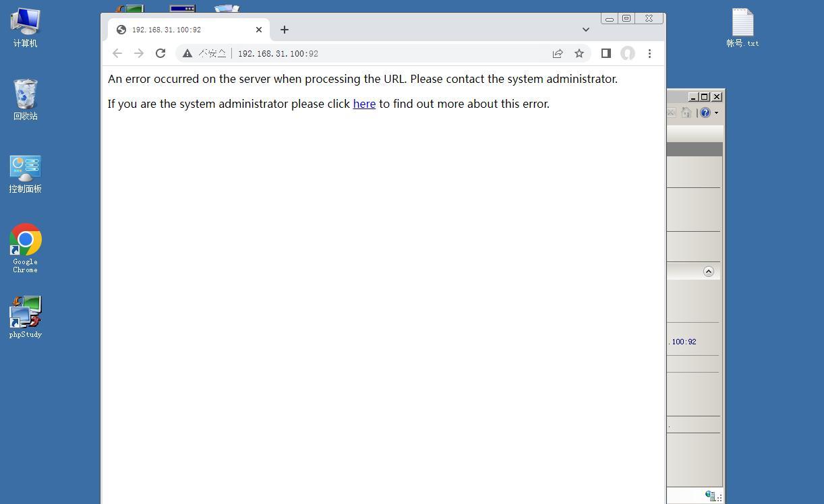
Task: Open Chrome three-dot menu
Action: pyautogui.click(x=649, y=53)
